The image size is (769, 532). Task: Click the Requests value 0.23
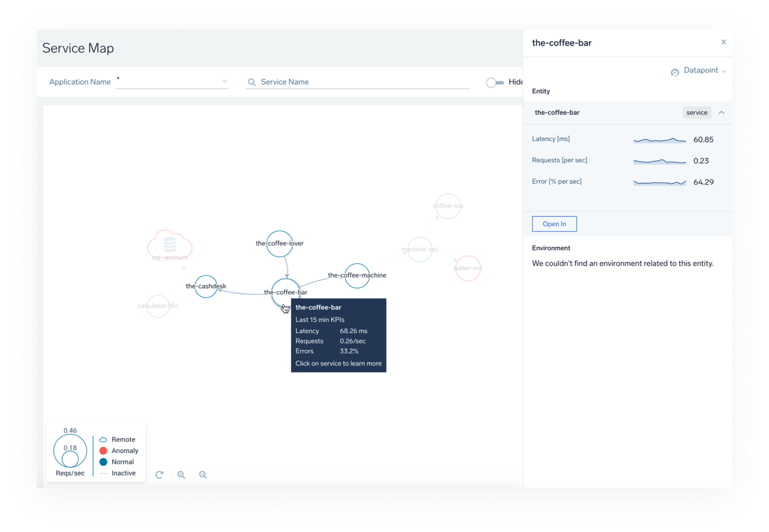coord(701,161)
